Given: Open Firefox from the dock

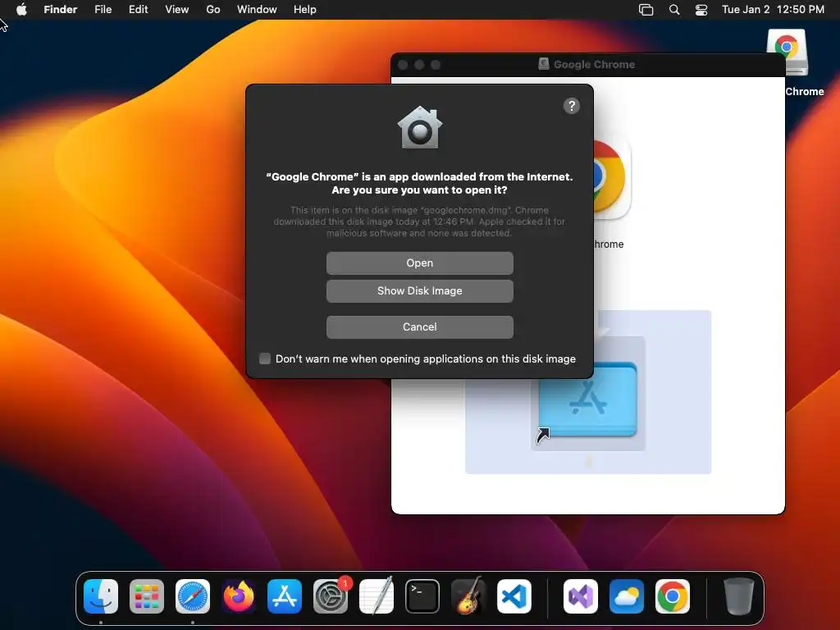Looking at the screenshot, I should tap(239, 596).
